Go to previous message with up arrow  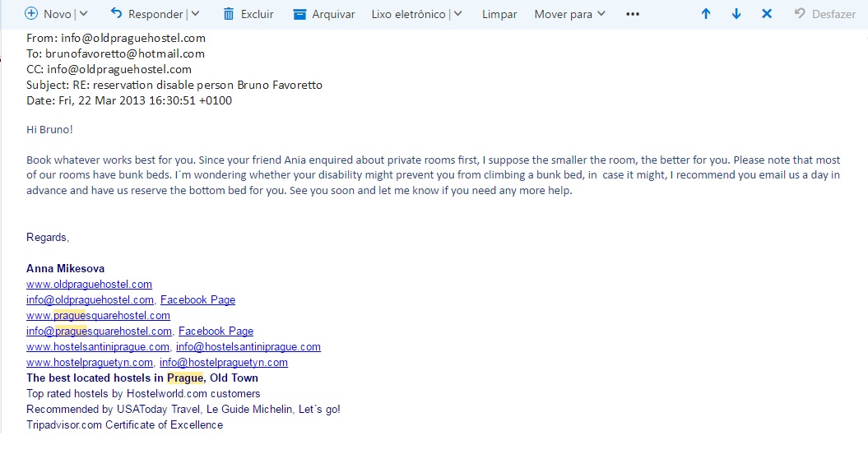706,14
